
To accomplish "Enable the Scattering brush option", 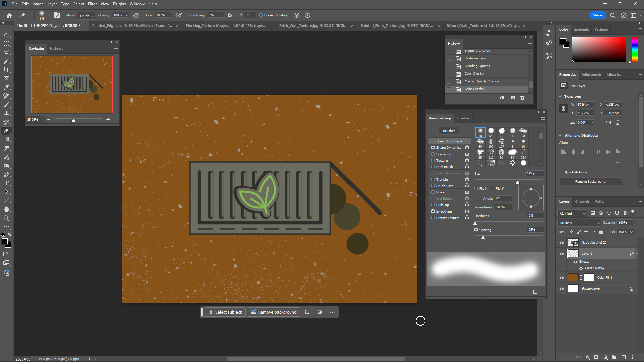I will coord(433,154).
